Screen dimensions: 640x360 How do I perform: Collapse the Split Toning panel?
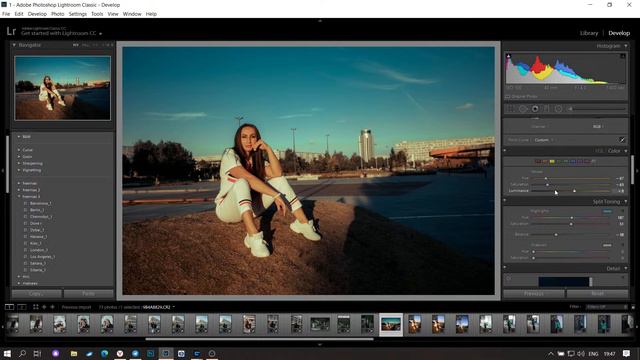click(626, 202)
